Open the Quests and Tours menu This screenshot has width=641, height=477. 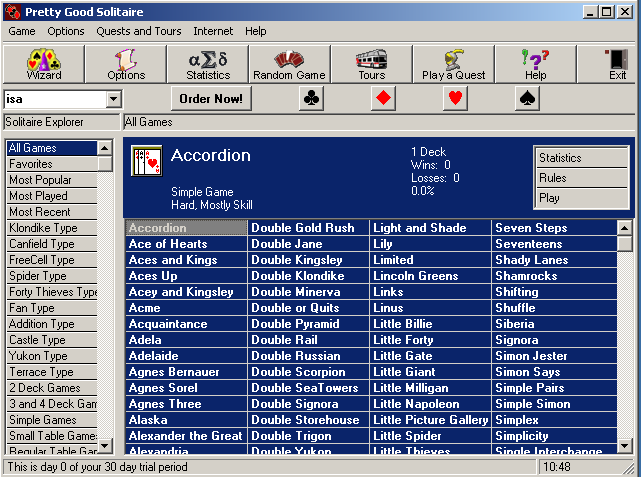pyautogui.click(x=139, y=31)
